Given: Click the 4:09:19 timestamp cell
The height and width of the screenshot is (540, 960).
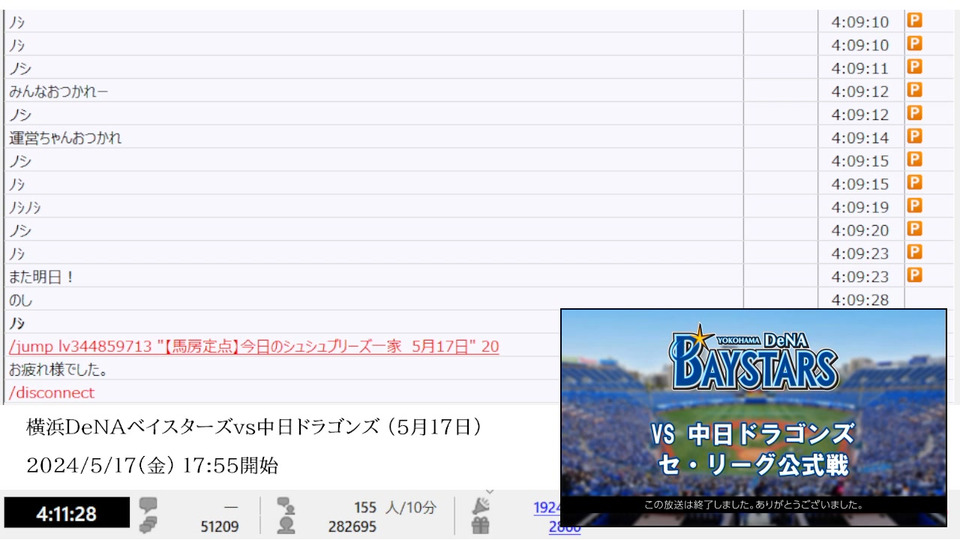Looking at the screenshot, I should 860,207.
